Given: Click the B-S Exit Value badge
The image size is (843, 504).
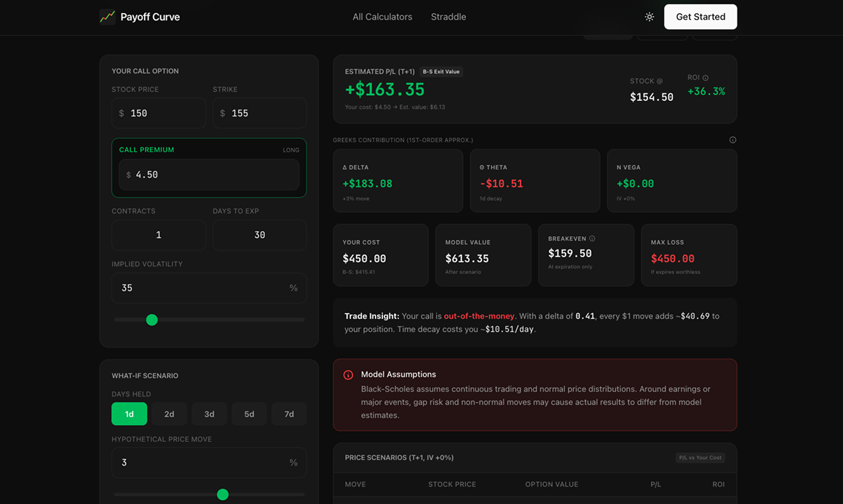Looking at the screenshot, I should (441, 72).
